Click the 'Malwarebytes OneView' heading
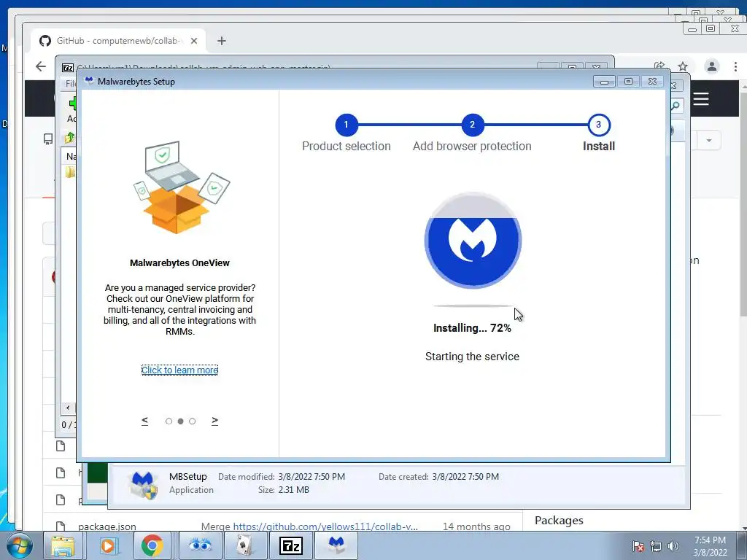The image size is (747, 560). point(179,262)
